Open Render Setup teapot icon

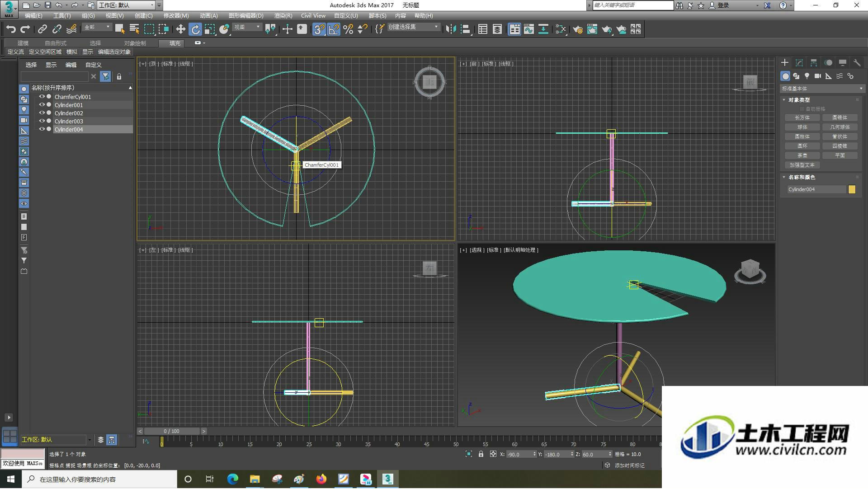[578, 29]
